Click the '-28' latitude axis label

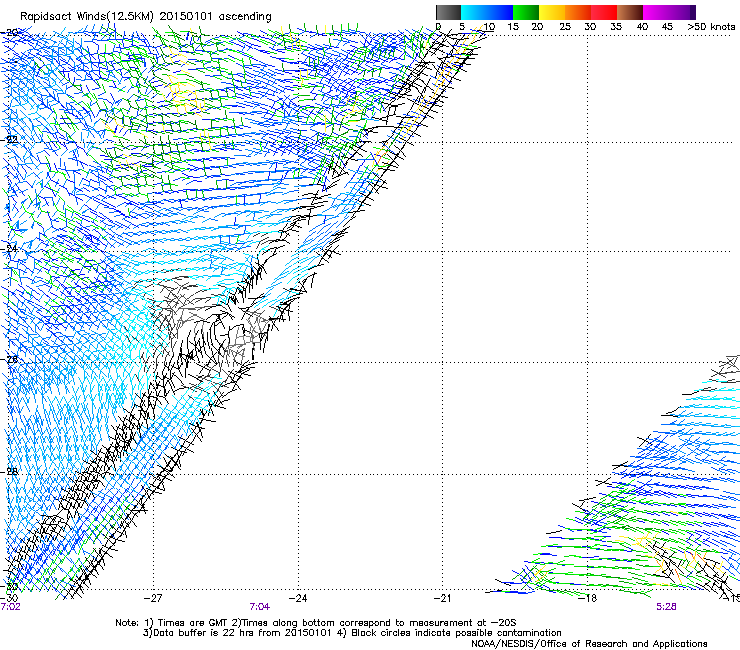click(x=9, y=471)
